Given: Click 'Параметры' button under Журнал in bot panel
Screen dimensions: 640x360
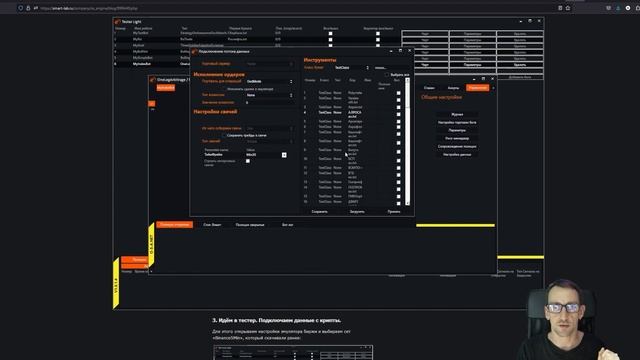Looking at the screenshot, I should [457, 130].
